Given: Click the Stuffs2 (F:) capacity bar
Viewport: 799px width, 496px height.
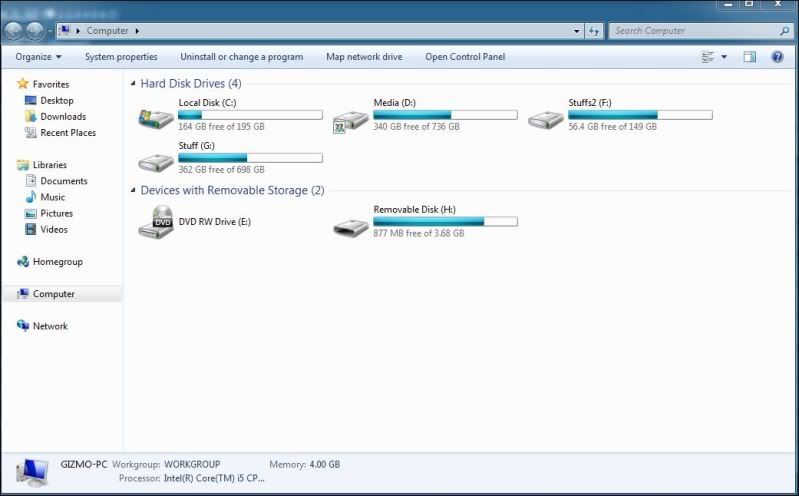Looking at the screenshot, I should pyautogui.click(x=640, y=115).
